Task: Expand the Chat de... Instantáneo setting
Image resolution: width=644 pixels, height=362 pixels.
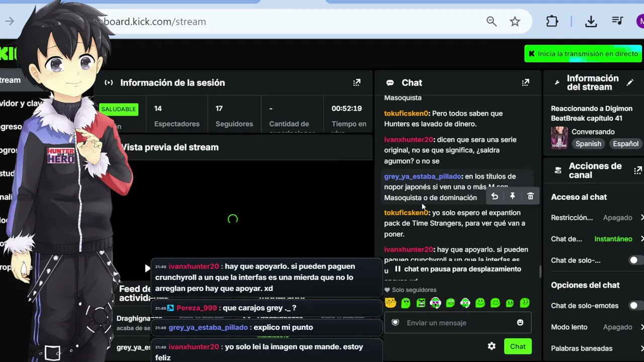Action: [x=641, y=239]
